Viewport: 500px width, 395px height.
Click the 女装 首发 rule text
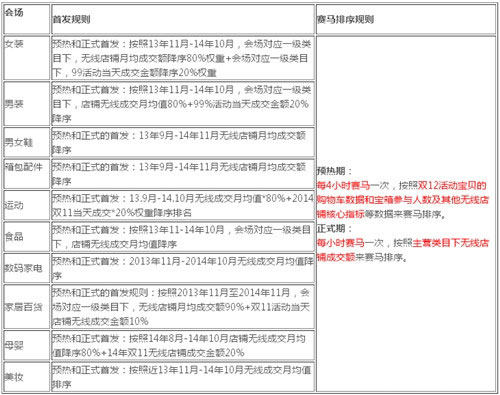183,58
